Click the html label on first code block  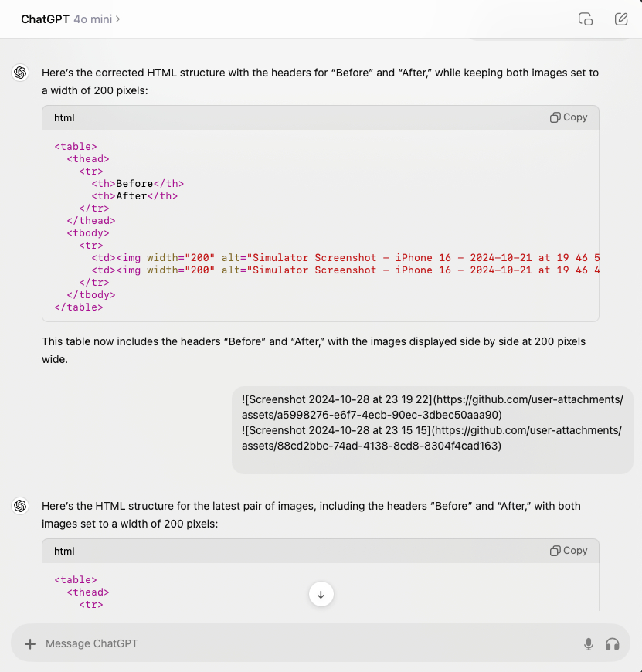coord(64,118)
